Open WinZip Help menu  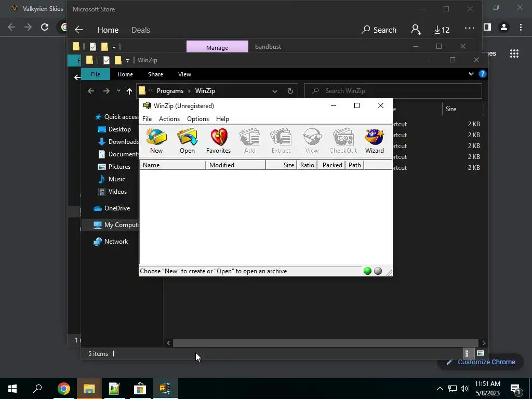tap(222, 119)
